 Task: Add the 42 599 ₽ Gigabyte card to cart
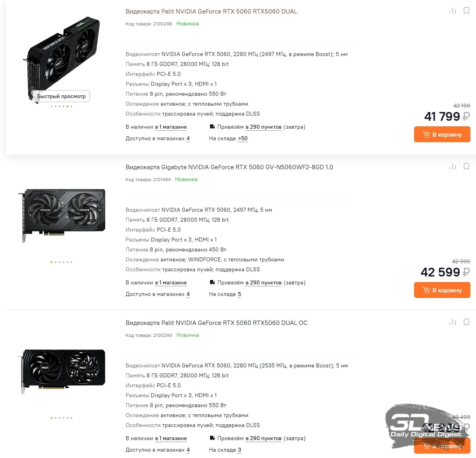[442, 290]
